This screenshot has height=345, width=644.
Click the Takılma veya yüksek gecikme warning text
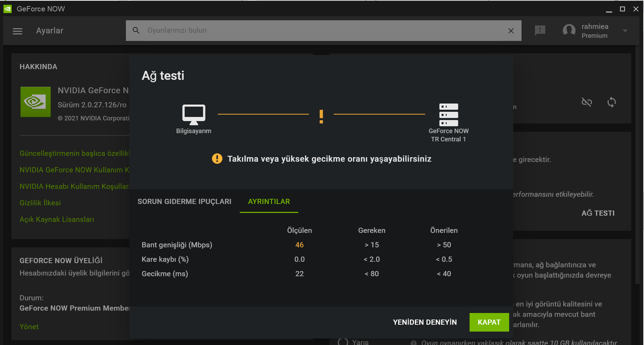pyautogui.click(x=330, y=159)
